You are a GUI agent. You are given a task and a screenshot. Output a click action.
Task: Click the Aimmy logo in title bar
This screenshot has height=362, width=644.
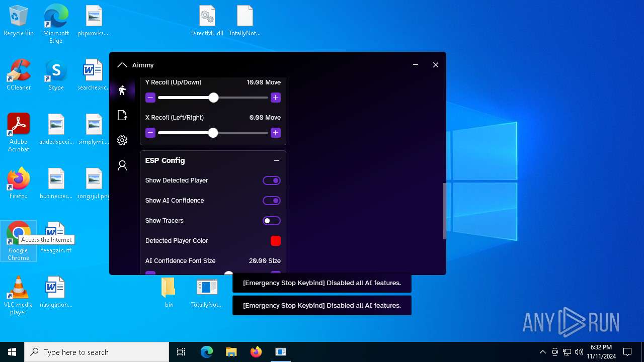click(122, 65)
